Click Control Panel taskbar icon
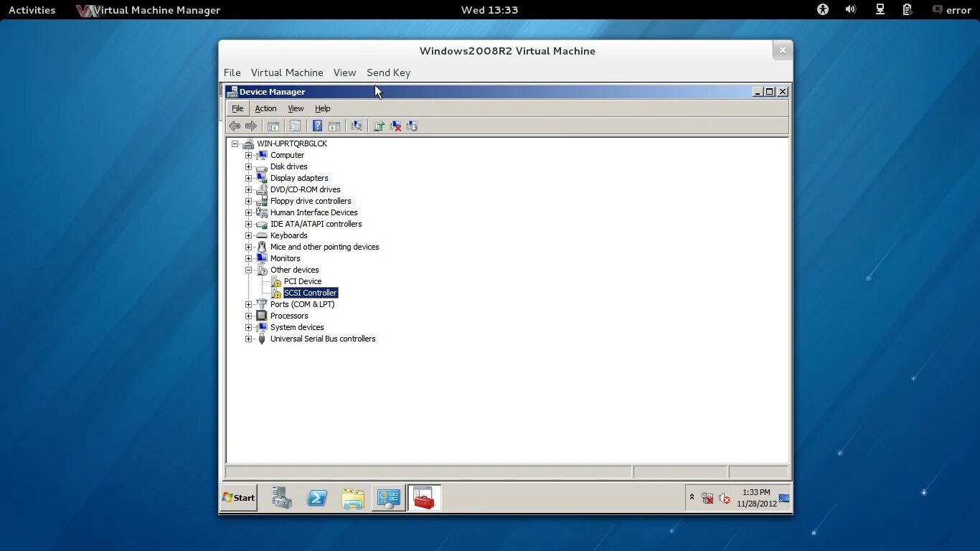980x551 pixels. [388, 498]
